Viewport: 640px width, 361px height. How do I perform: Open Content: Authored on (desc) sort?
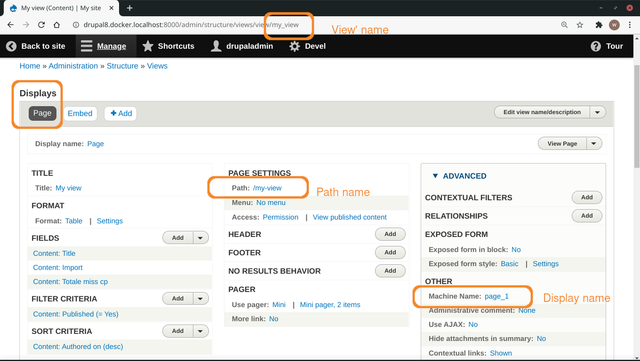(x=78, y=346)
